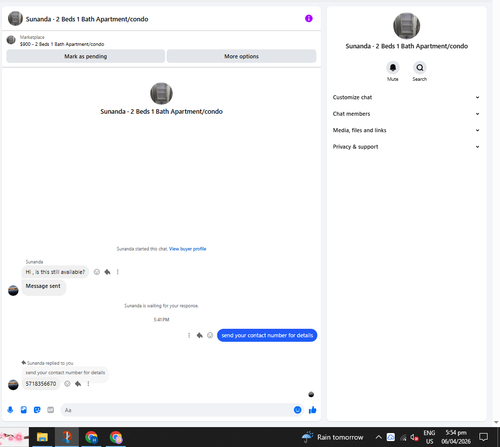The image size is (500, 447).
Task: Click the More options button
Action: click(x=241, y=56)
